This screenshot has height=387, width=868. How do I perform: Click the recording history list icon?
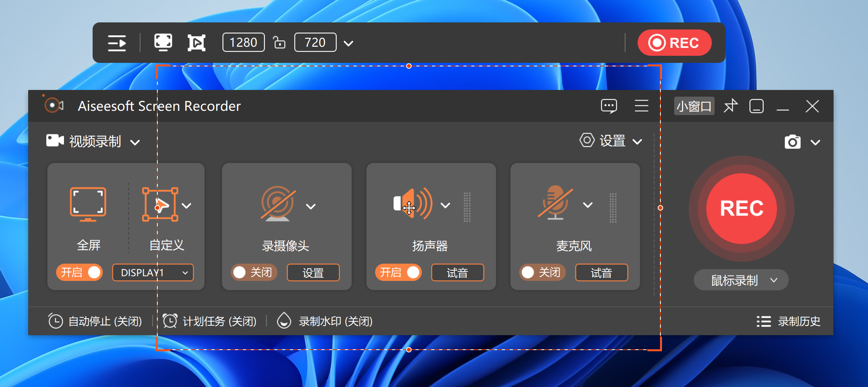tap(764, 321)
